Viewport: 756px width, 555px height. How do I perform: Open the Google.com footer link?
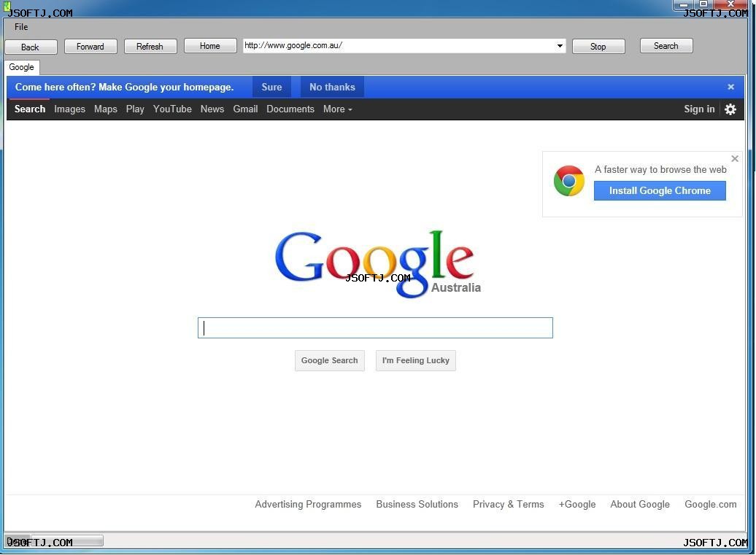coord(711,505)
